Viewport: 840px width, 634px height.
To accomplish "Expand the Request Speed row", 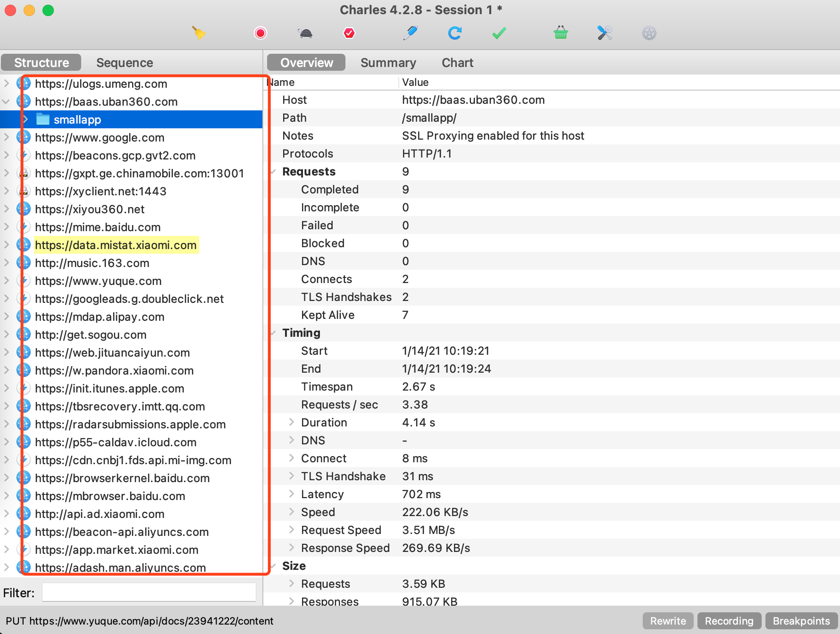I will pyautogui.click(x=291, y=530).
